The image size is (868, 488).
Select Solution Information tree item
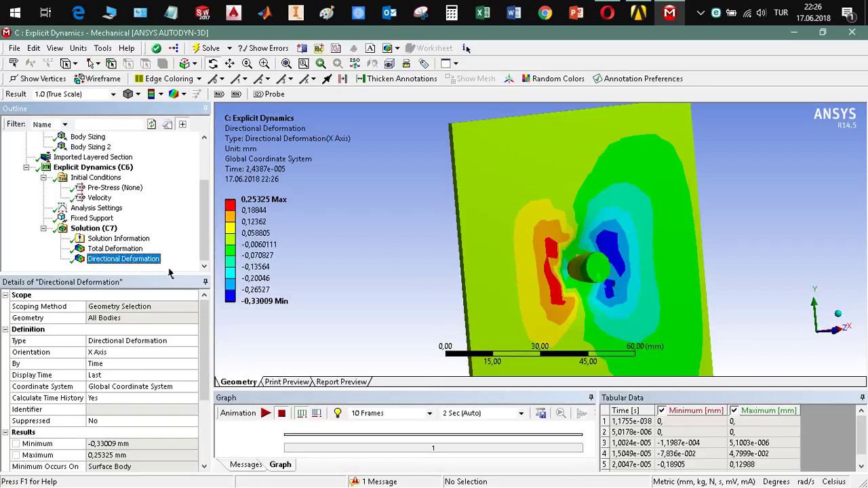coord(118,239)
